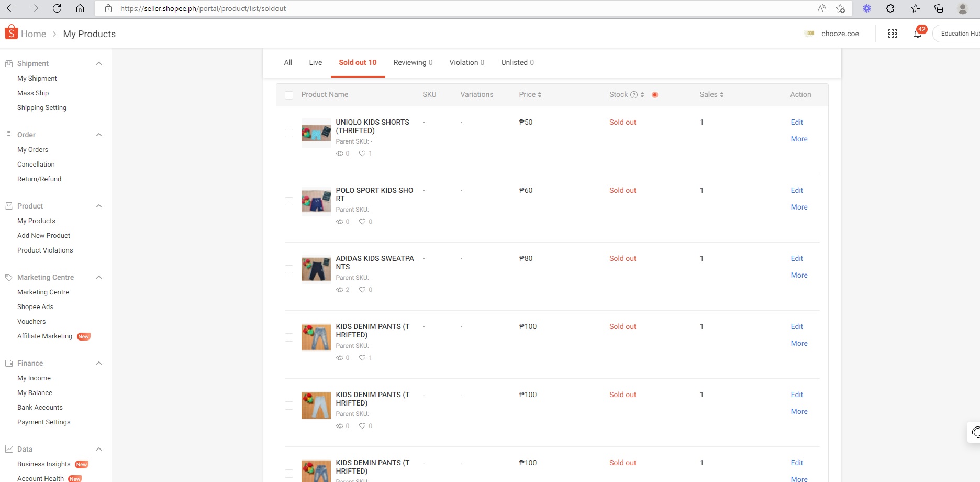
Task: Click the Product section icon
Action: point(9,206)
